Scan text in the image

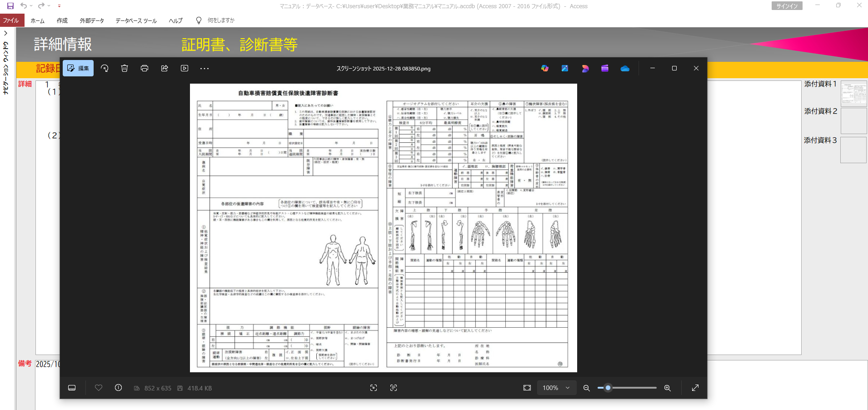click(394, 388)
